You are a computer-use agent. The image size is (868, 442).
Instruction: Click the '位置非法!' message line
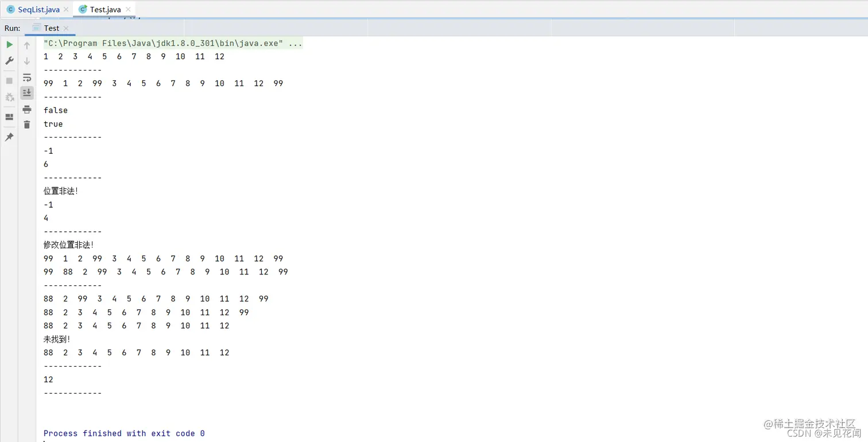(61, 191)
